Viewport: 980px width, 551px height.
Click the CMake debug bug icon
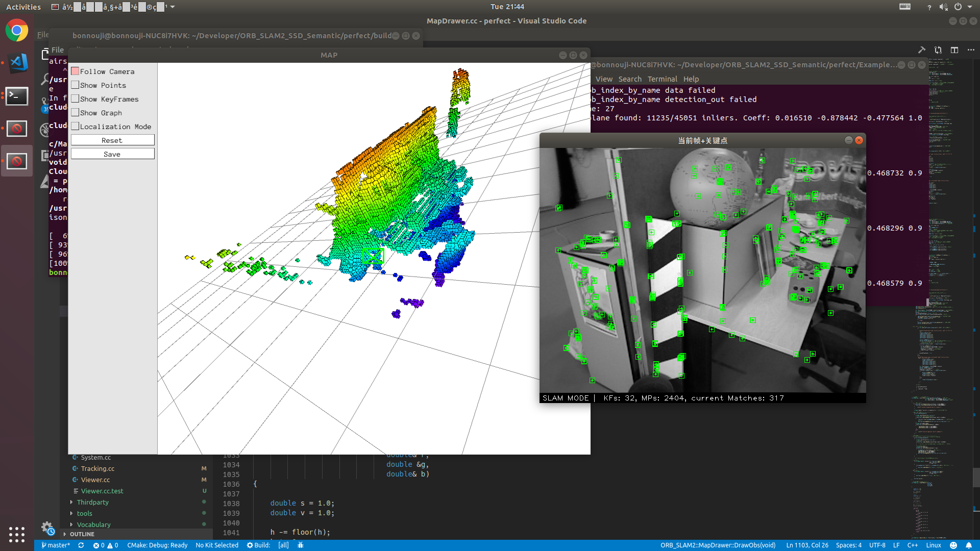coord(301,545)
